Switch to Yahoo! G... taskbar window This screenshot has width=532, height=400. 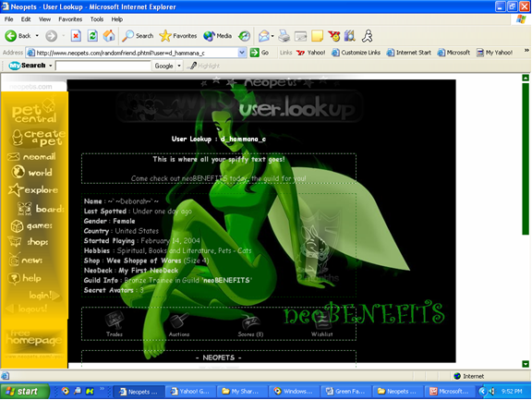[x=190, y=392]
